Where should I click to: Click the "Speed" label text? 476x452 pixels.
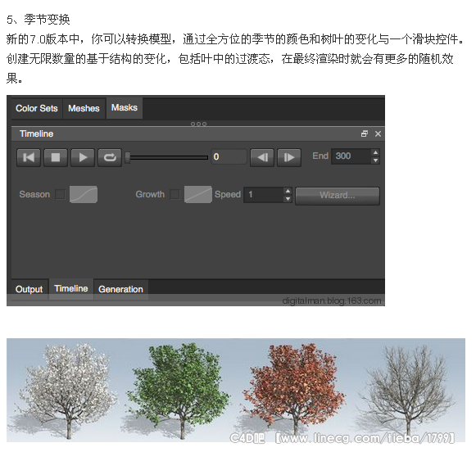[228, 194]
